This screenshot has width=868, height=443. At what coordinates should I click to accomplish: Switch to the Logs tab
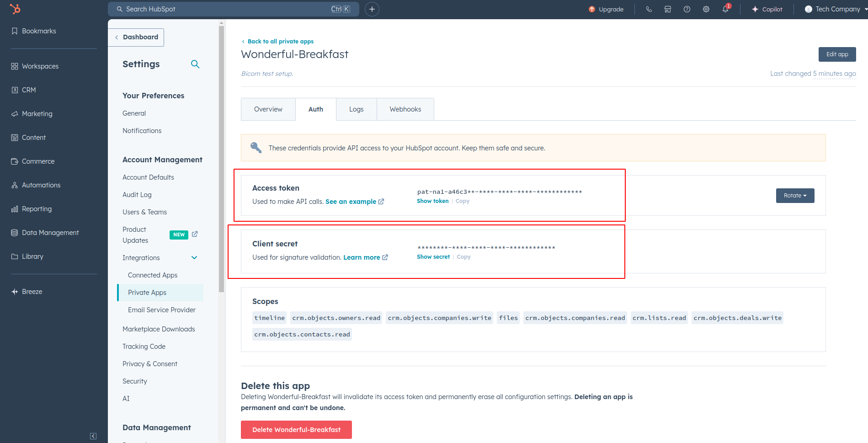coord(357,109)
